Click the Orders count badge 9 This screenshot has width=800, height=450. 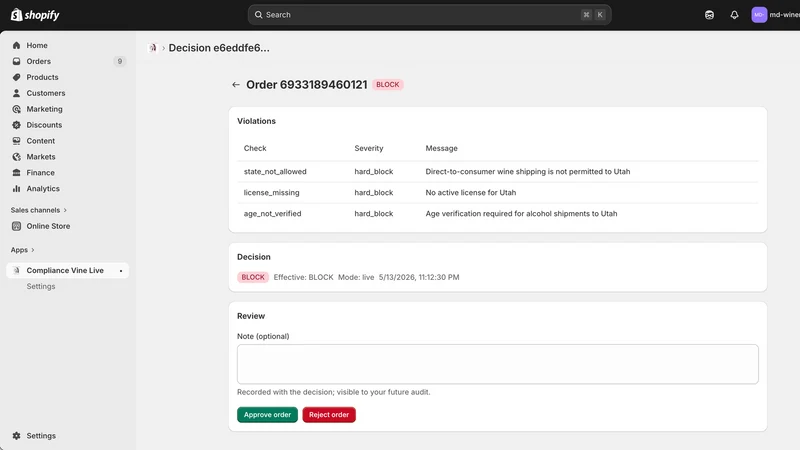120,61
